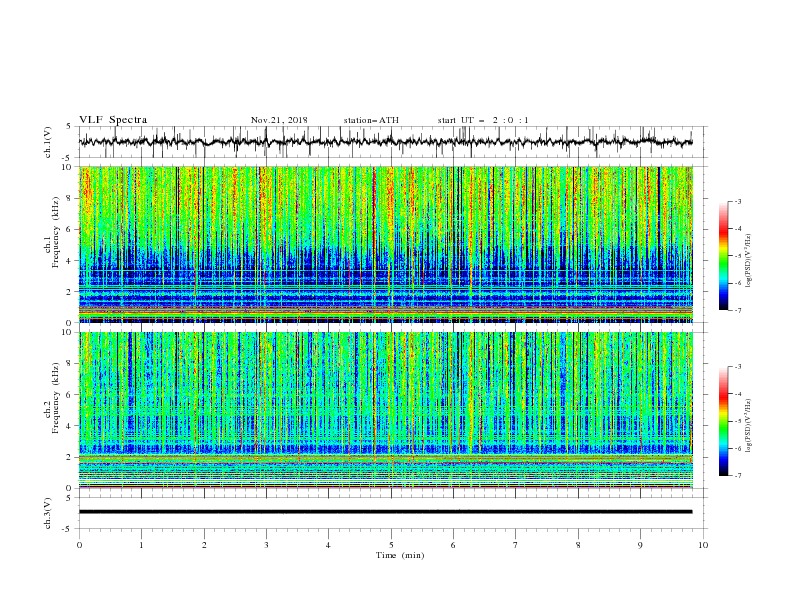Click the "2" frequency tick of ch.2 spectrogram

70,457
